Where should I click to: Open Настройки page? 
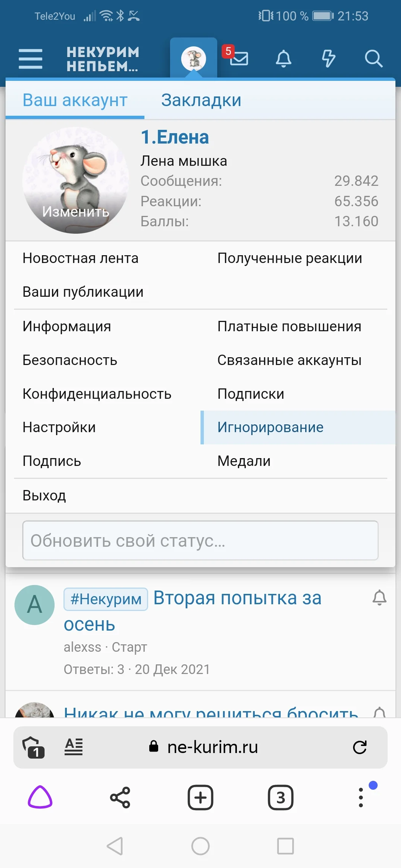(103, 427)
